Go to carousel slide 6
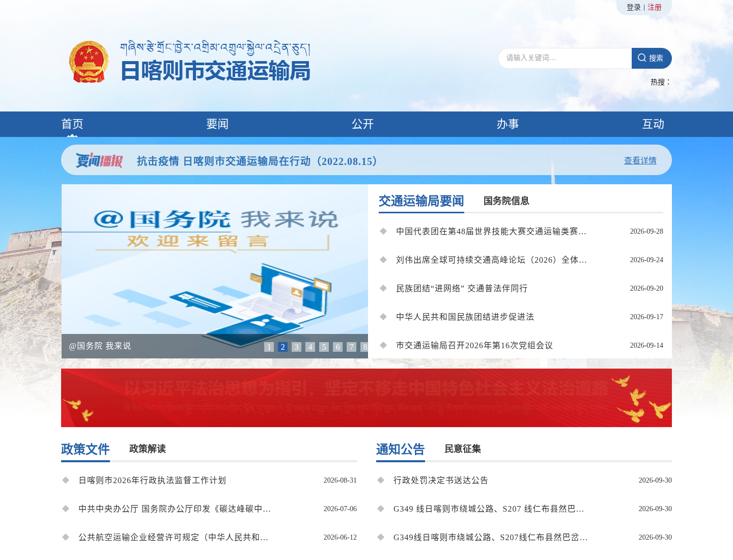Screen dimensions: 733x560 (338, 347)
